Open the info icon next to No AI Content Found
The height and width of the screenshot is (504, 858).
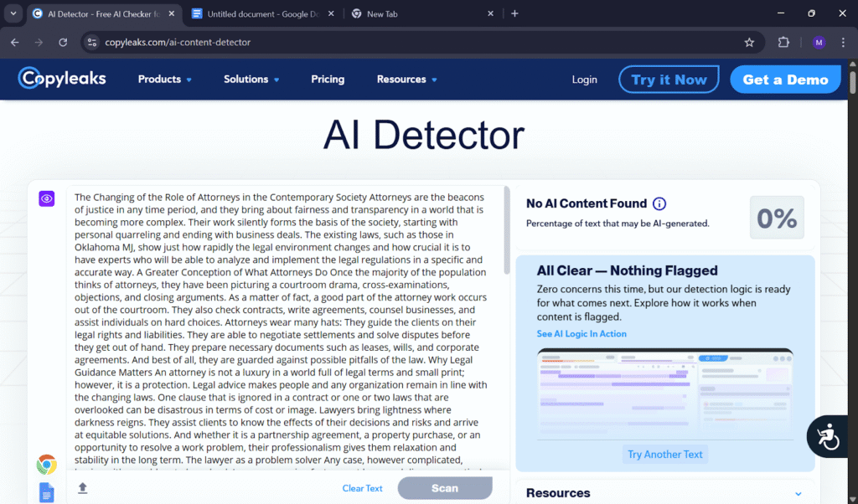tap(659, 203)
